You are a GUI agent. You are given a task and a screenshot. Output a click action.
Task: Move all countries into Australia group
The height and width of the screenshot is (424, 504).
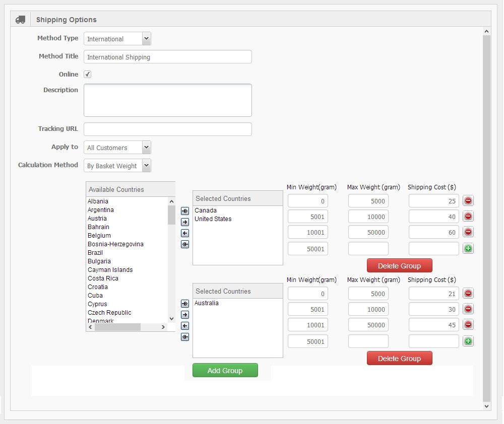(x=185, y=304)
